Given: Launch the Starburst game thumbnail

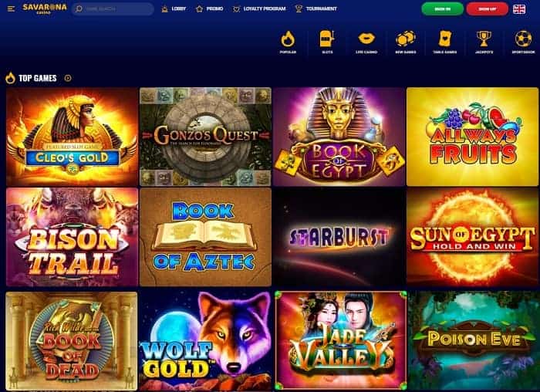Looking at the screenshot, I should (339, 237).
